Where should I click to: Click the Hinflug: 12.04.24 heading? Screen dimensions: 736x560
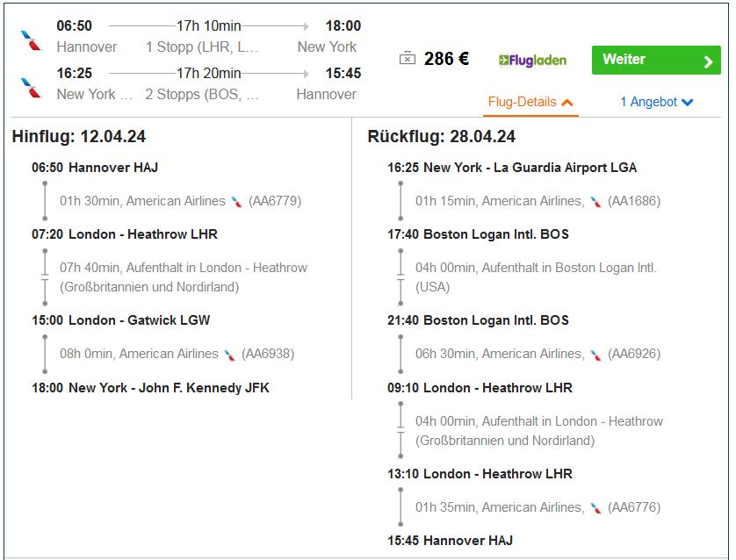[79, 136]
